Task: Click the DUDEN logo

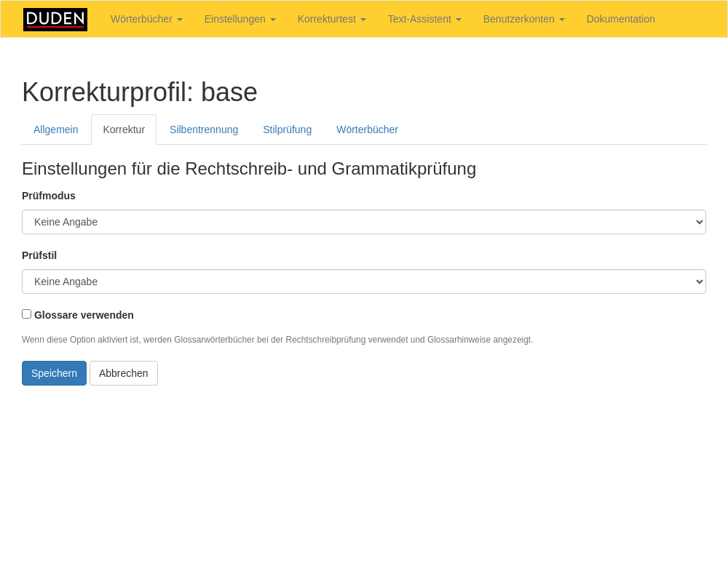Action: pyautogui.click(x=55, y=20)
